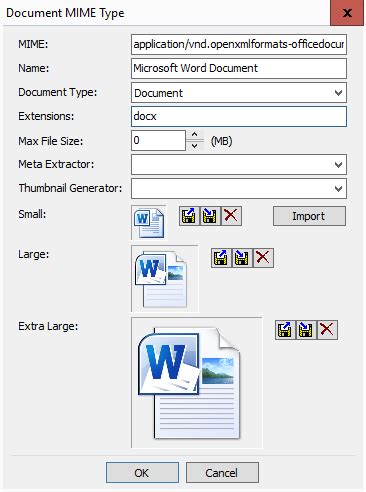This screenshot has height=492, width=366.
Task: Save Small icon to file
Action: click(210, 216)
